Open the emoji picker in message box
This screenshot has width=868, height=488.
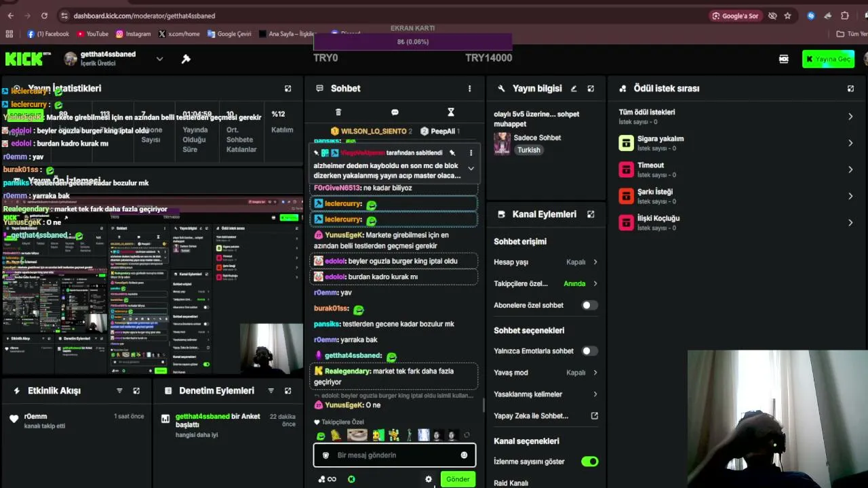pos(464,455)
